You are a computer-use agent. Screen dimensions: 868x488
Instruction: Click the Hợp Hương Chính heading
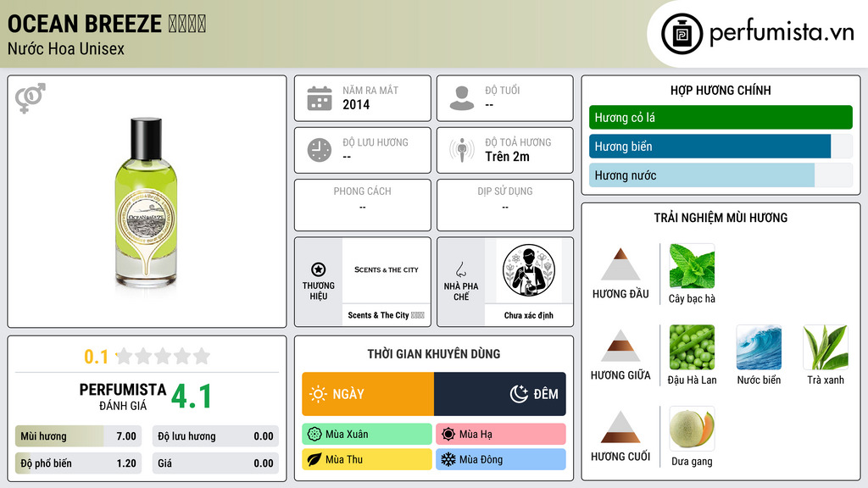click(721, 90)
